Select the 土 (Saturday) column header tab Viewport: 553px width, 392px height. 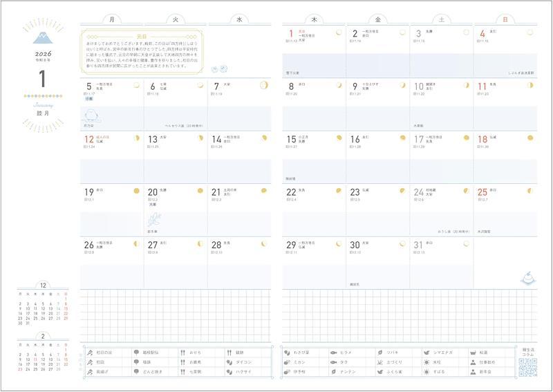442,19
